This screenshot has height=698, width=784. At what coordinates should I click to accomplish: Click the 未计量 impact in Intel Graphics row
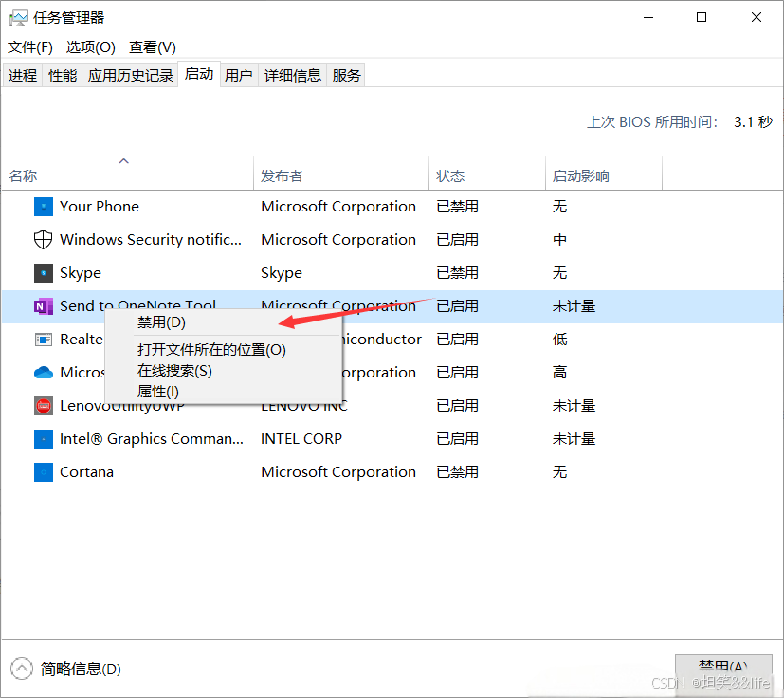click(x=574, y=439)
